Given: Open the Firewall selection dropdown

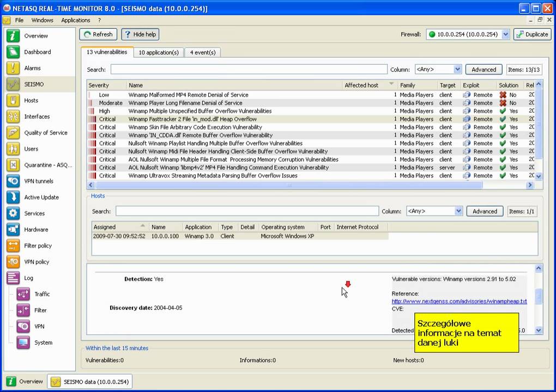Looking at the screenshot, I should click(468, 34).
